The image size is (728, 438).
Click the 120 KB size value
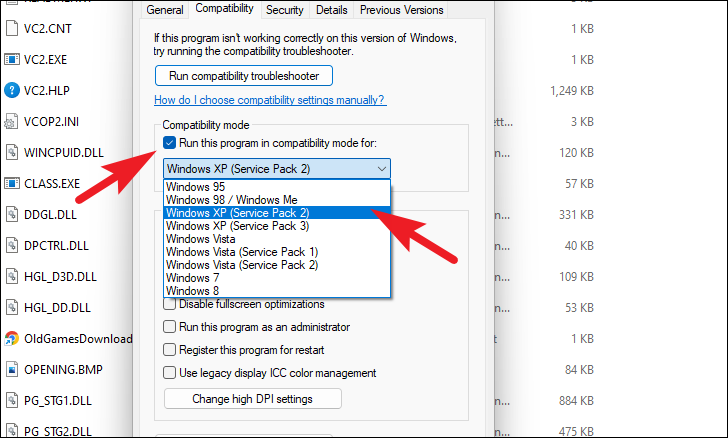click(576, 153)
